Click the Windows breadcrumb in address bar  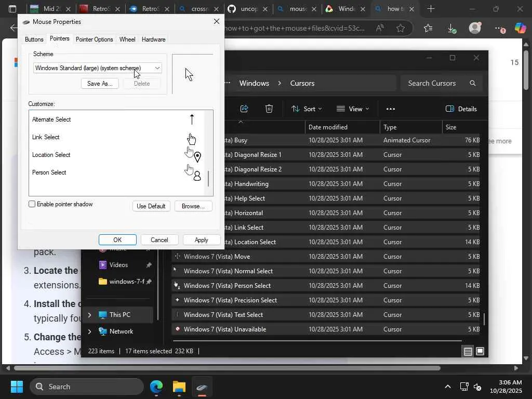click(x=254, y=83)
